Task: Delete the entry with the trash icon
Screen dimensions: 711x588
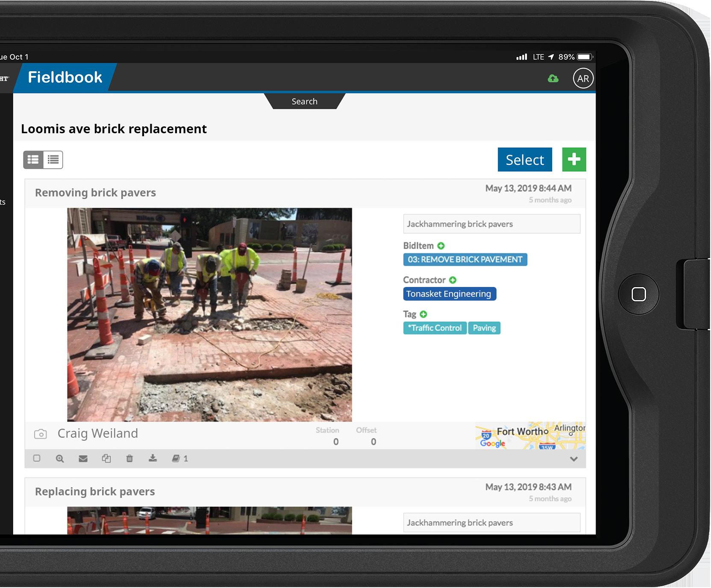Action: [x=129, y=459]
